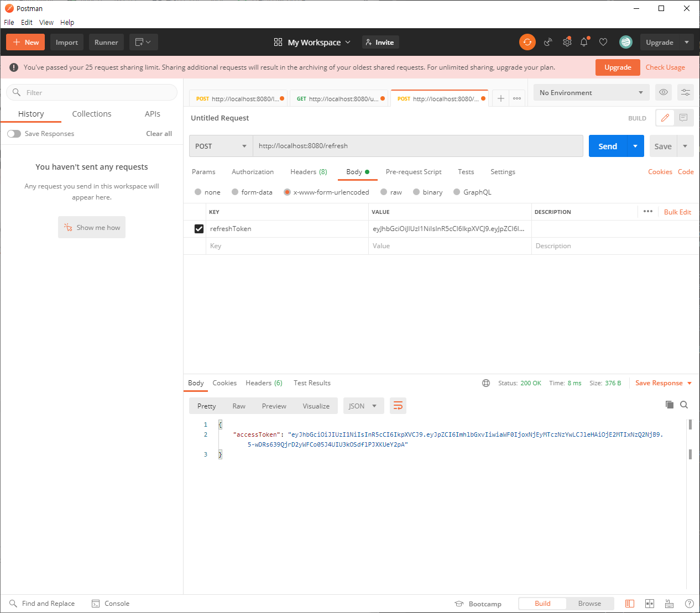Open the Headers (8) request tab
The image size is (700, 613).
pos(309,172)
